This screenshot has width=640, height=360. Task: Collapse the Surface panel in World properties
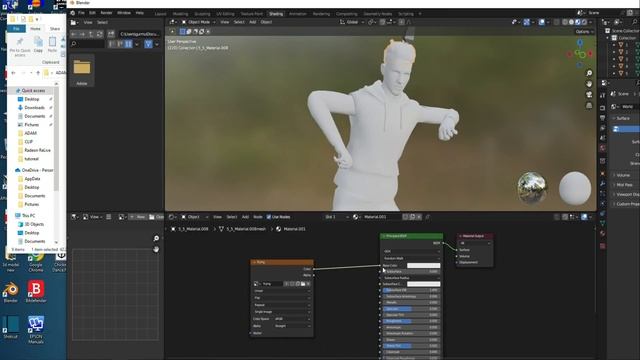pos(623,118)
